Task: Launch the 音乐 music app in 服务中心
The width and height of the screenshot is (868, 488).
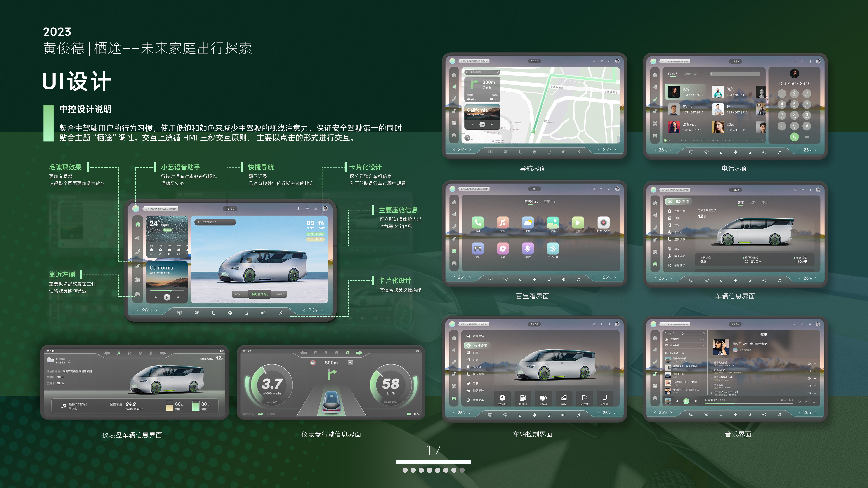Action: click(503, 223)
